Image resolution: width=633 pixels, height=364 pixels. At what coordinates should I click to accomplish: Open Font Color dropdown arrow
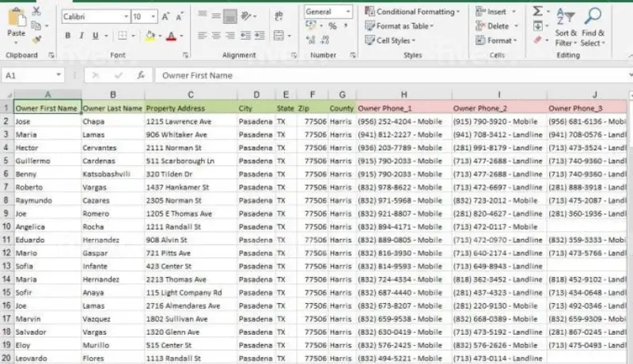click(182, 36)
